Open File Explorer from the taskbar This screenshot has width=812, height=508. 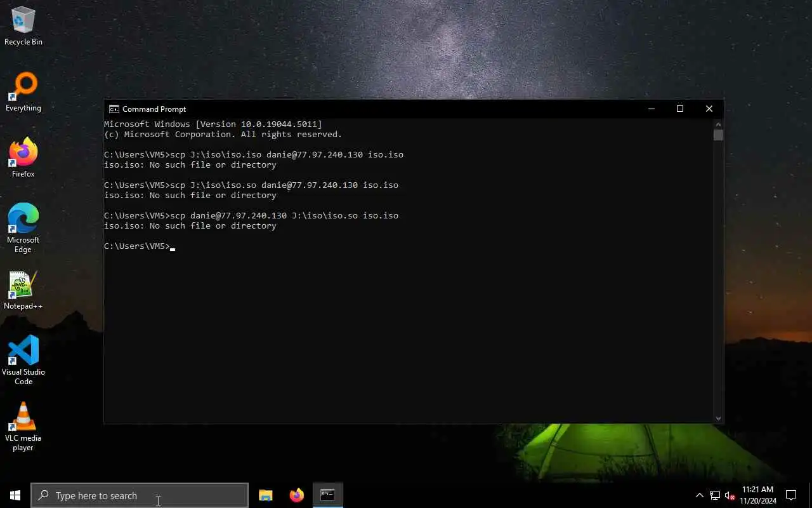[266, 495]
